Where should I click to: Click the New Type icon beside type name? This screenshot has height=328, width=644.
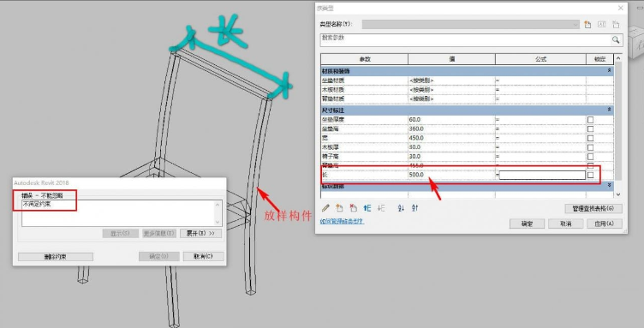[x=587, y=25]
